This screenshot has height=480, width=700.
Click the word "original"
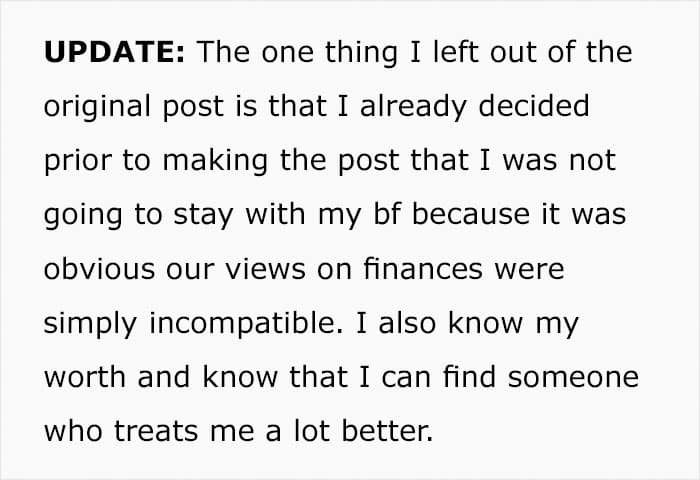(97, 107)
